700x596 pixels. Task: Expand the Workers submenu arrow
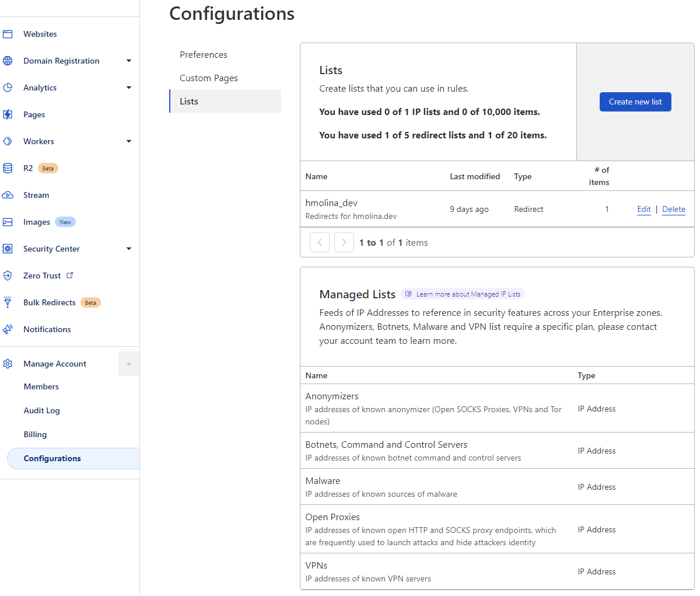coord(129,141)
